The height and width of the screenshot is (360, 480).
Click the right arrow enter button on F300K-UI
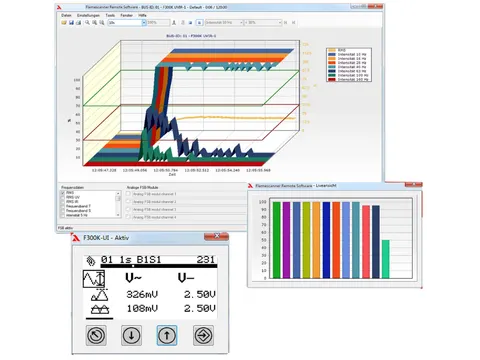click(x=203, y=335)
